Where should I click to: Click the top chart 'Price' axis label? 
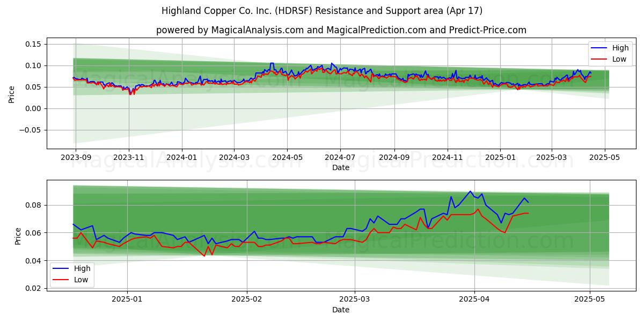12,94
